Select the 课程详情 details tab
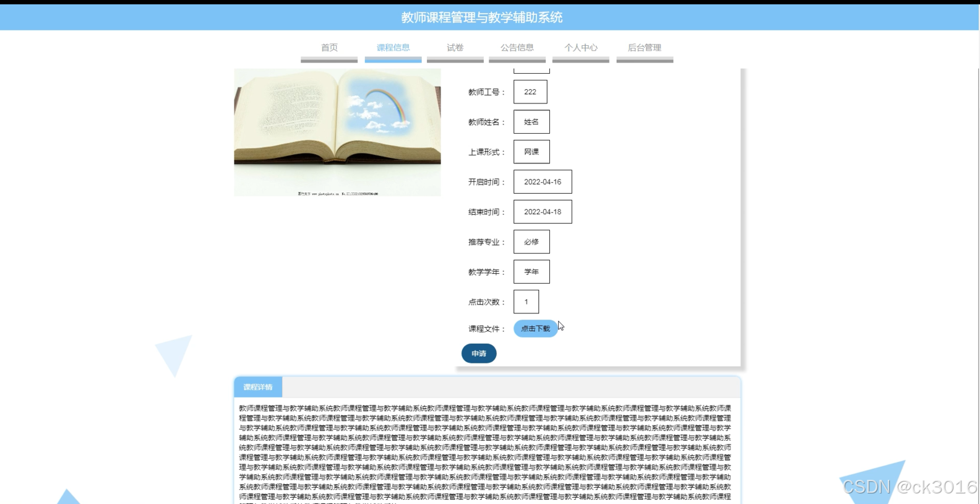This screenshot has height=504, width=980. pos(258,387)
